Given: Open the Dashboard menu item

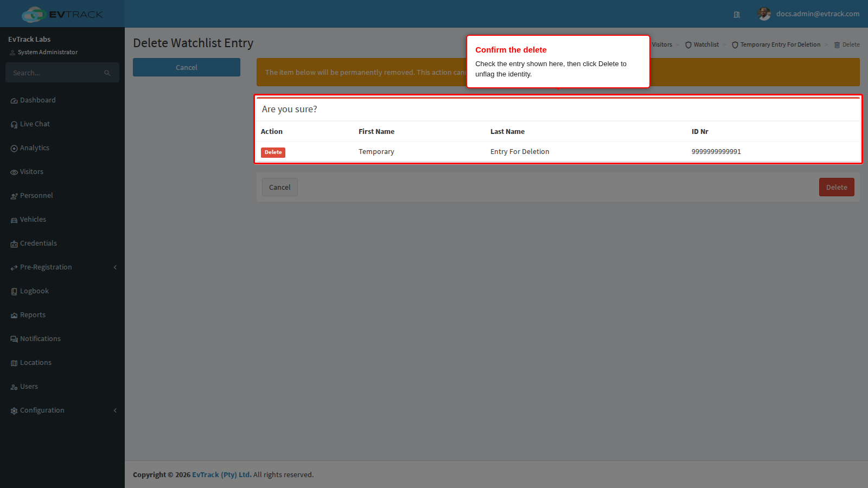Looking at the screenshot, I should (x=62, y=100).
